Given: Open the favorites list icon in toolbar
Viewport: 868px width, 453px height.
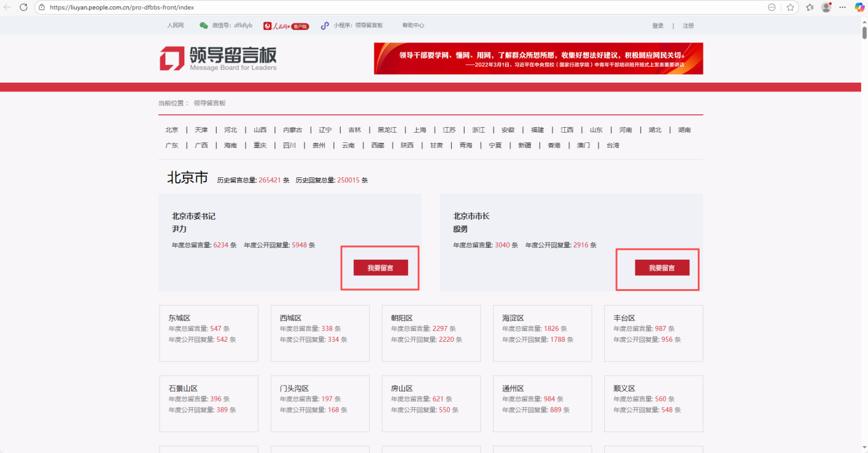Looking at the screenshot, I should pos(810,7).
